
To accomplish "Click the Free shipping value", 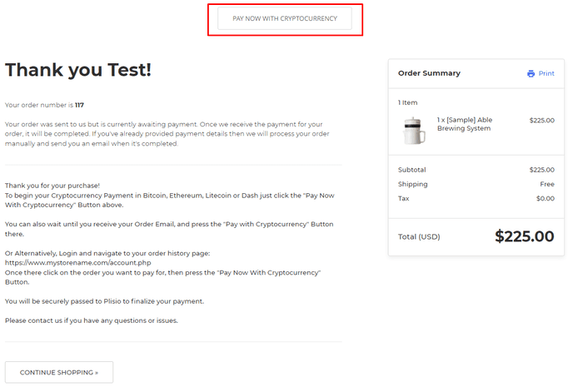I will click(547, 184).
